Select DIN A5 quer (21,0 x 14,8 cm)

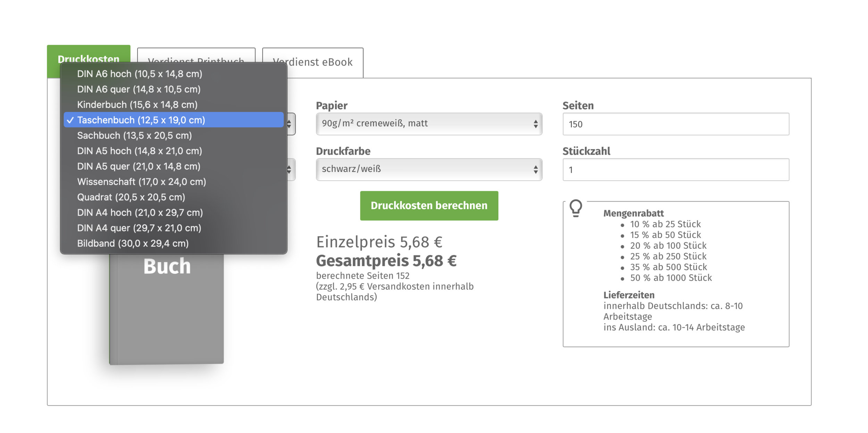pos(174,166)
